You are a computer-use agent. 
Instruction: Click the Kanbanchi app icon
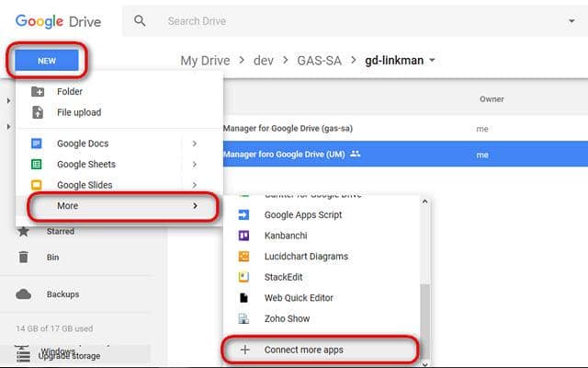pyautogui.click(x=243, y=236)
